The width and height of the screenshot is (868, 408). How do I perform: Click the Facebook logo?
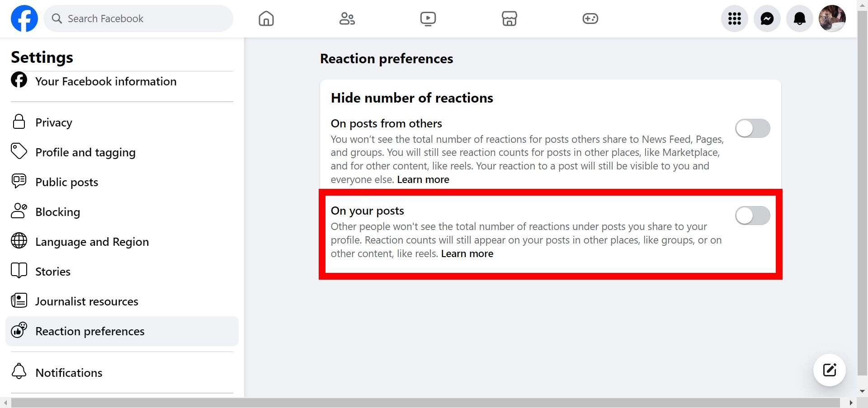(x=24, y=18)
